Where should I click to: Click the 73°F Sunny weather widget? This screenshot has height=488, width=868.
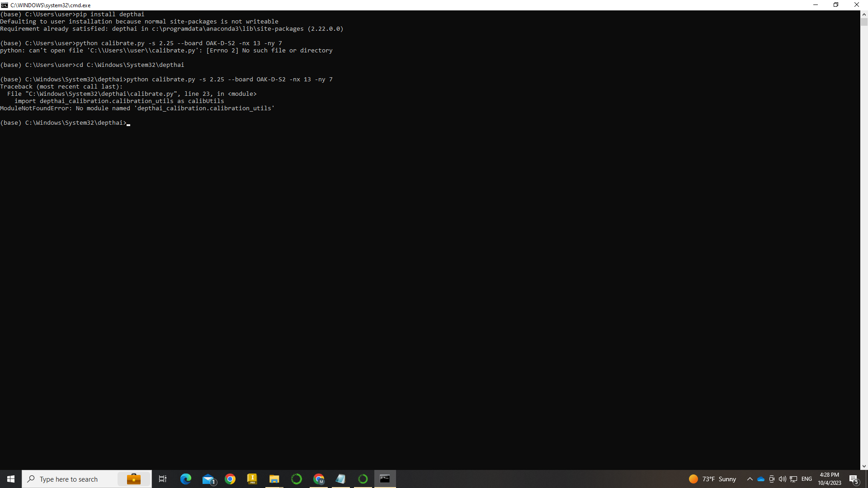[x=712, y=479]
